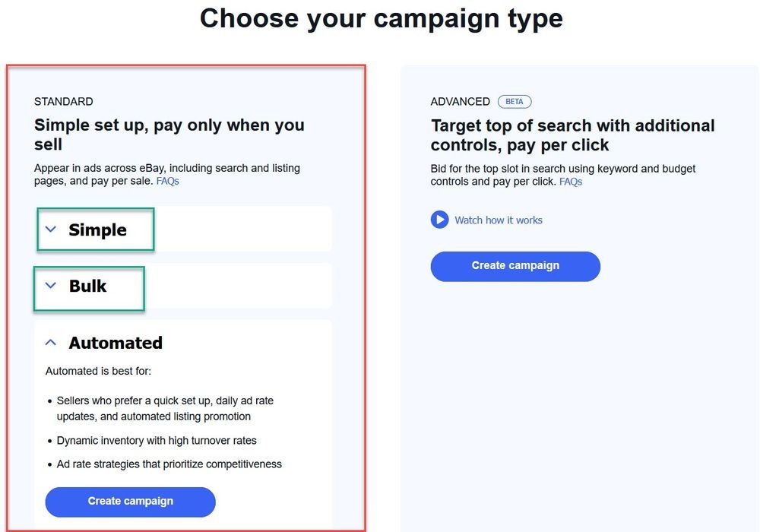760x532 pixels.
Task: Expand the Bulk section chevron
Action: [51, 286]
